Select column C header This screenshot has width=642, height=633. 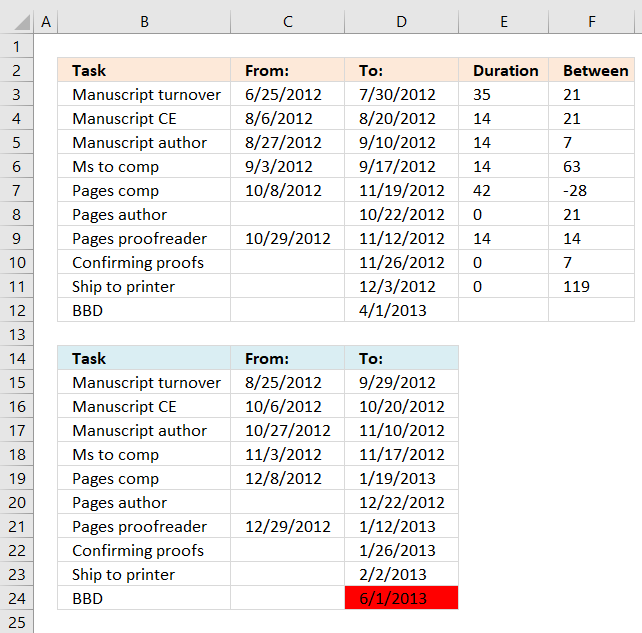click(x=287, y=21)
